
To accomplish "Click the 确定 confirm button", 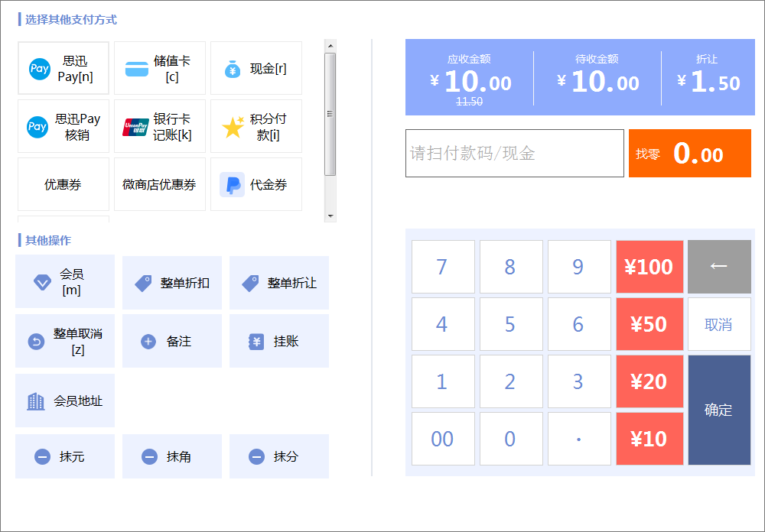I will click(x=719, y=410).
